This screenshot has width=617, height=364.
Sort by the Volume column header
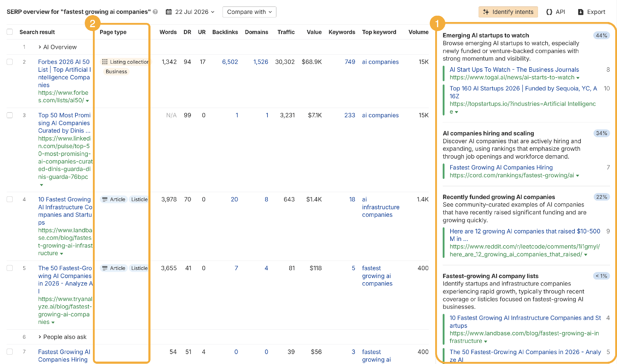coord(418,32)
